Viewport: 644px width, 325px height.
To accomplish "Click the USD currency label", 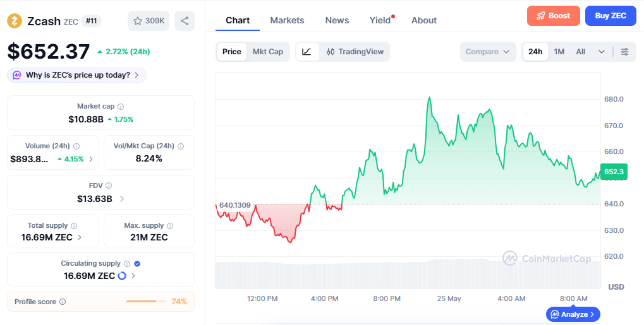I will pos(616,287).
